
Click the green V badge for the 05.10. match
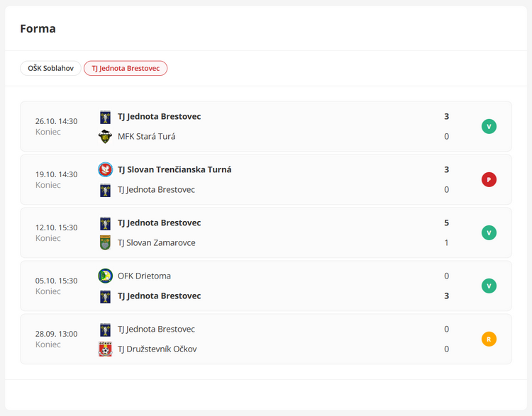click(x=489, y=286)
